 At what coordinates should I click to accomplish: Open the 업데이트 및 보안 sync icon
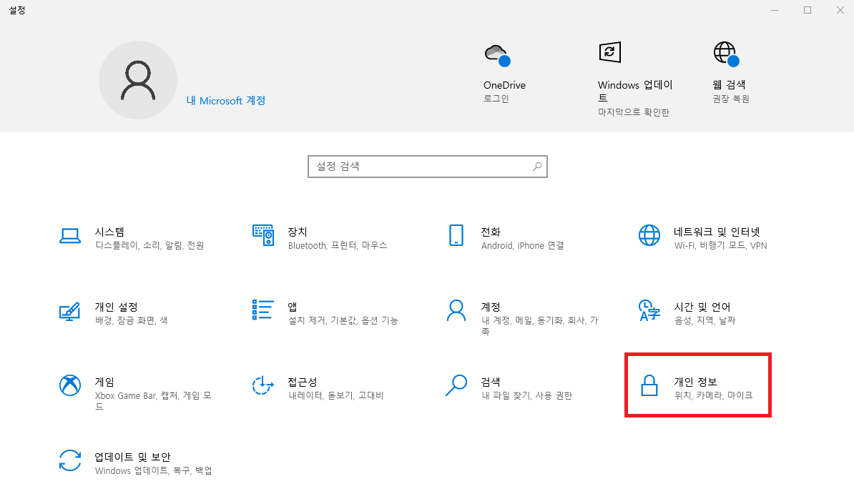coord(69,460)
